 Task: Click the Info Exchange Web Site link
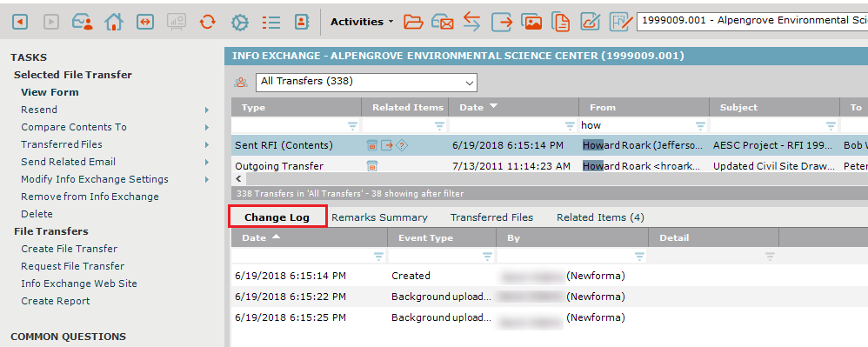click(x=79, y=284)
